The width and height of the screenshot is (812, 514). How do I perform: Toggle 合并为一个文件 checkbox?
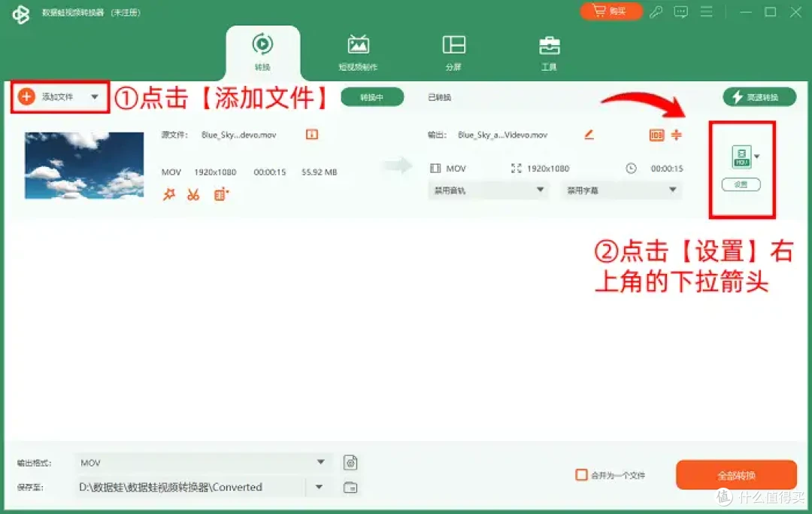tap(581, 475)
